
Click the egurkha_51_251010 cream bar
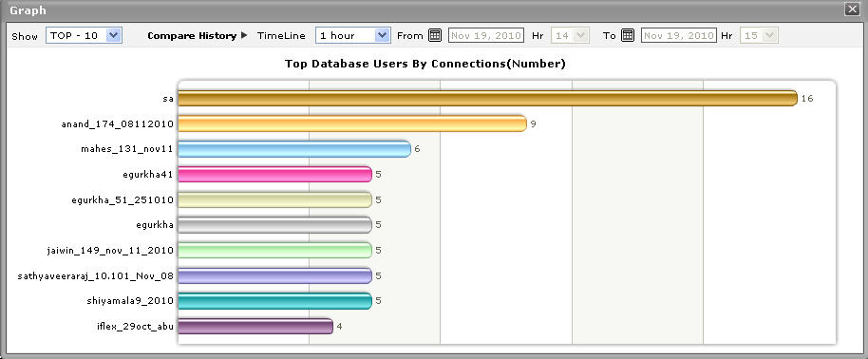tap(275, 199)
